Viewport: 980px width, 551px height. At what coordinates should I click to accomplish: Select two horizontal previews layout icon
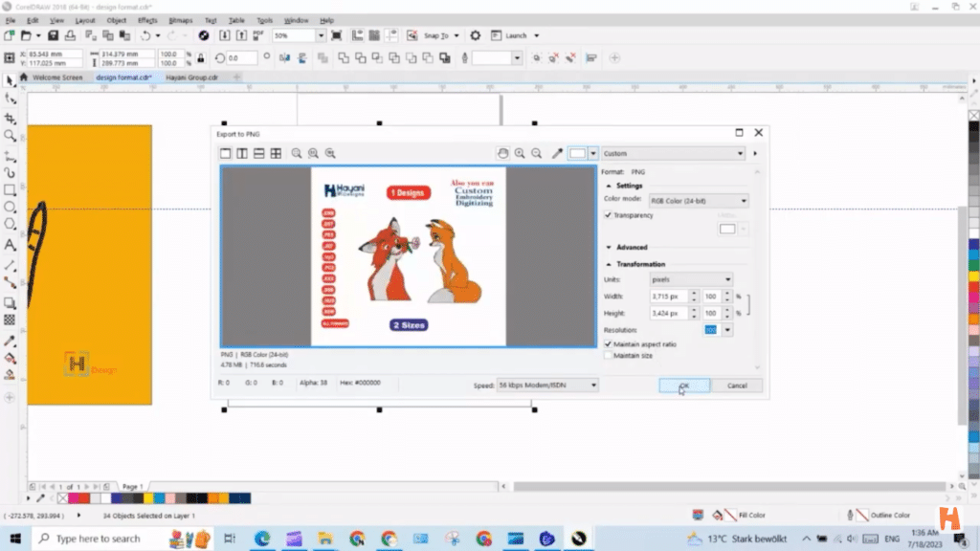(258, 153)
